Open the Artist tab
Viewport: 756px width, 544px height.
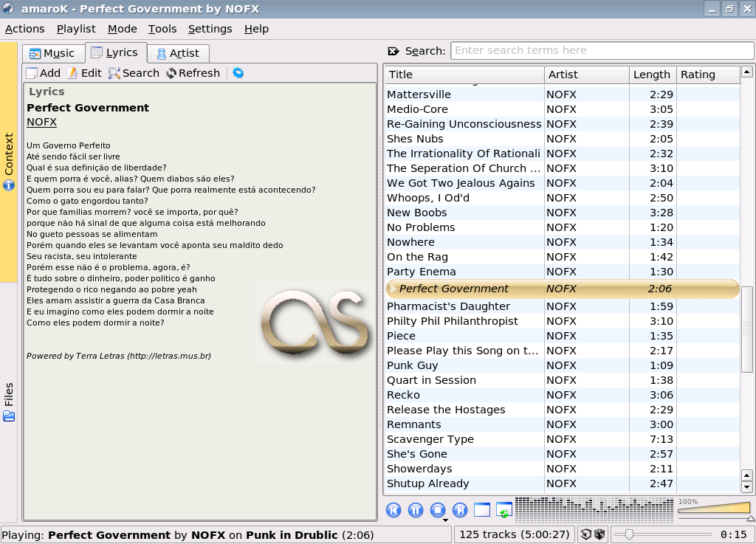coord(178,53)
